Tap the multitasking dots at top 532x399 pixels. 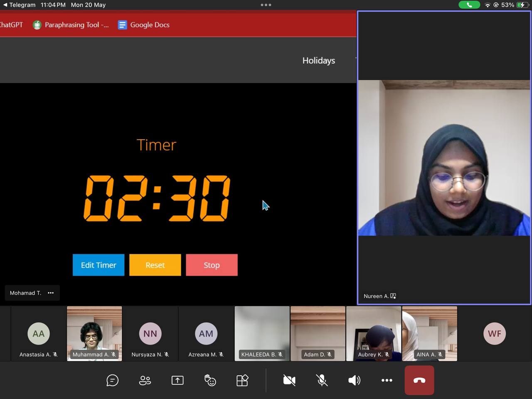pos(266,5)
